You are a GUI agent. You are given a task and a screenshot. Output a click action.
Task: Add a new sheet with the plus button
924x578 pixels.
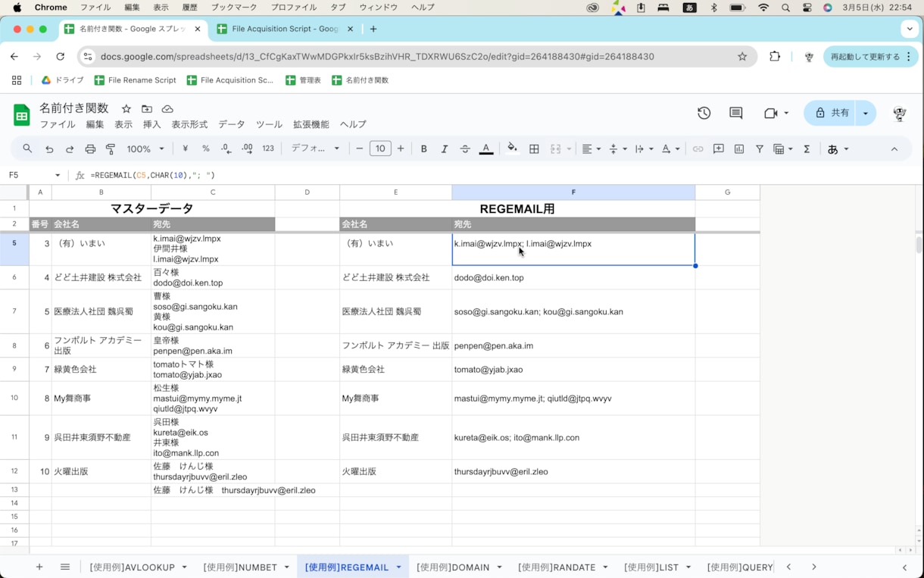click(x=39, y=567)
